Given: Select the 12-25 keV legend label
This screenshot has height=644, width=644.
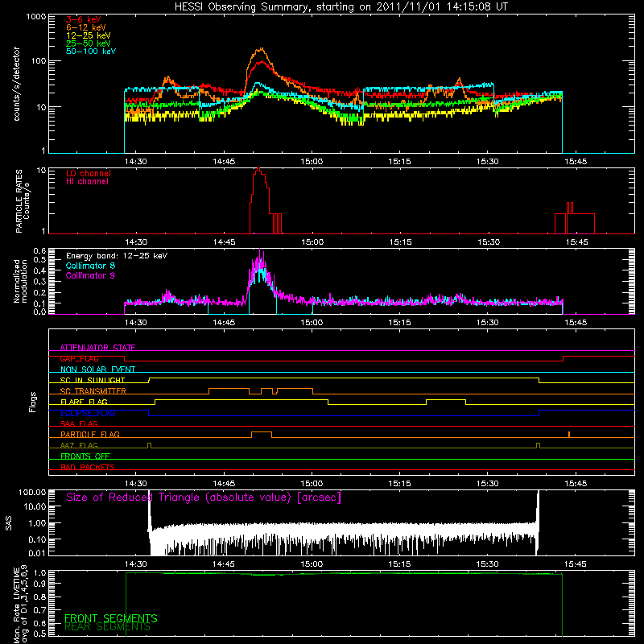Looking at the screenshot, I should click(x=89, y=35).
